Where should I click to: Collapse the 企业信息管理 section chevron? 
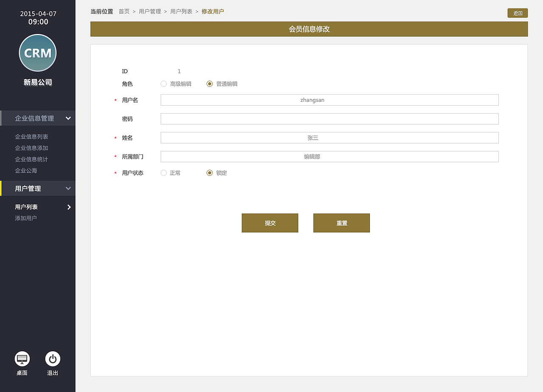[x=68, y=118]
